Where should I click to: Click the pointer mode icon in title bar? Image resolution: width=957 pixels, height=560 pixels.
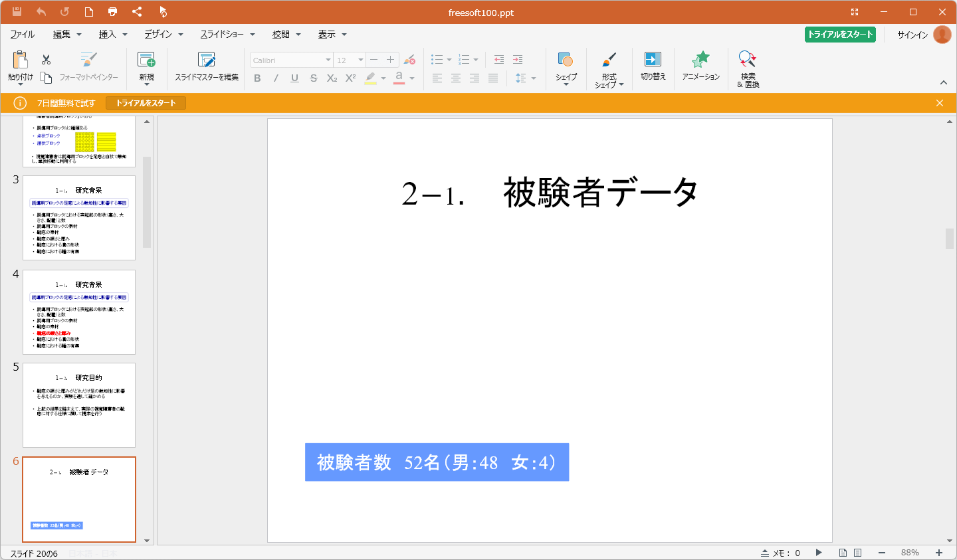[x=163, y=12]
